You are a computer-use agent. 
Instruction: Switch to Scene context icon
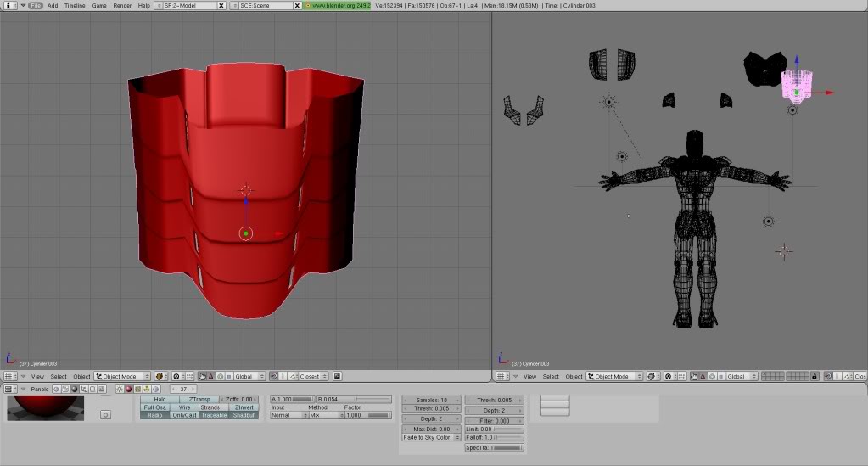102,389
